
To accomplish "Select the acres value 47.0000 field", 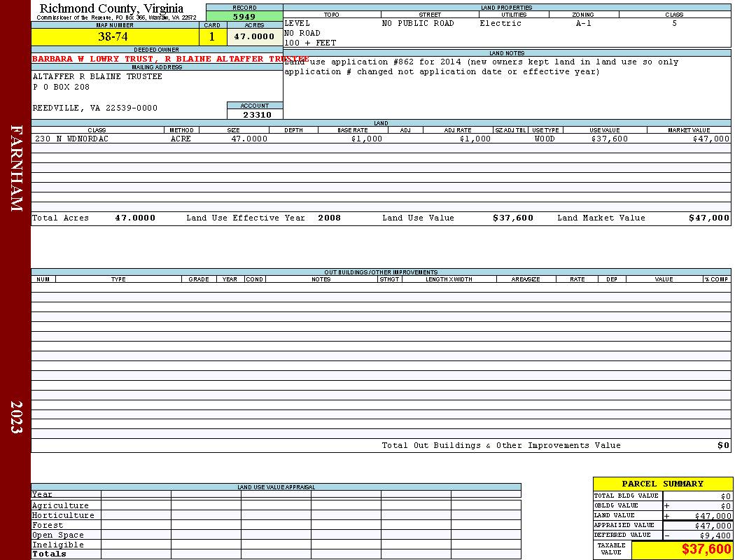I will [x=255, y=37].
